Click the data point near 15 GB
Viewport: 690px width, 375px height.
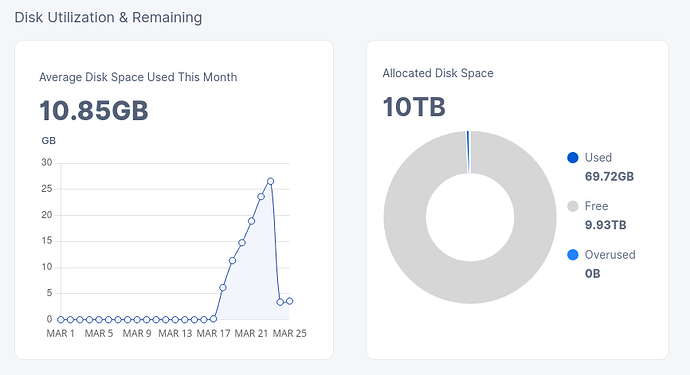click(242, 243)
